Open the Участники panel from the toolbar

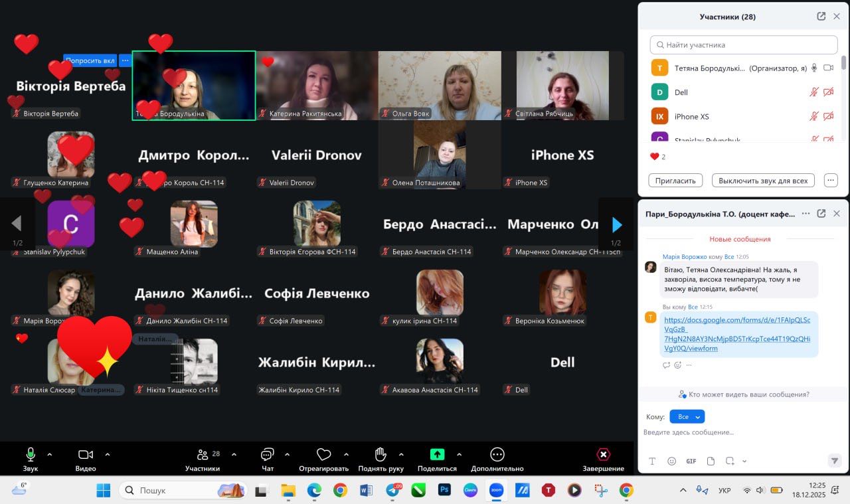(203, 455)
